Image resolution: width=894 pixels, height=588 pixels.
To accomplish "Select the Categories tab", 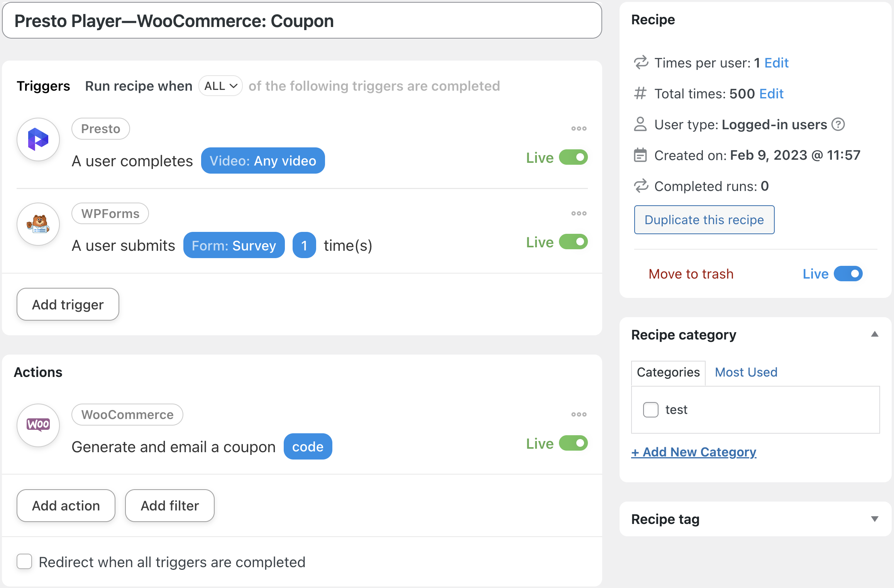I will [668, 372].
